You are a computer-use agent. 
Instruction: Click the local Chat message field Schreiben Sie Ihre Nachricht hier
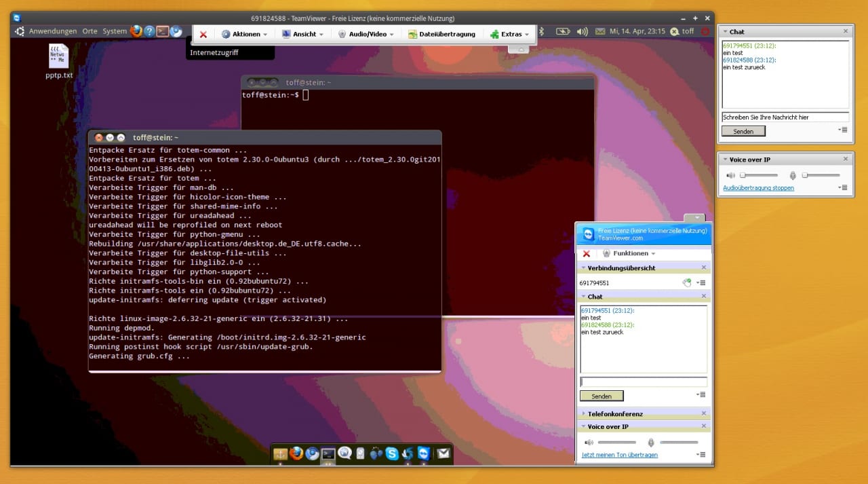point(785,117)
